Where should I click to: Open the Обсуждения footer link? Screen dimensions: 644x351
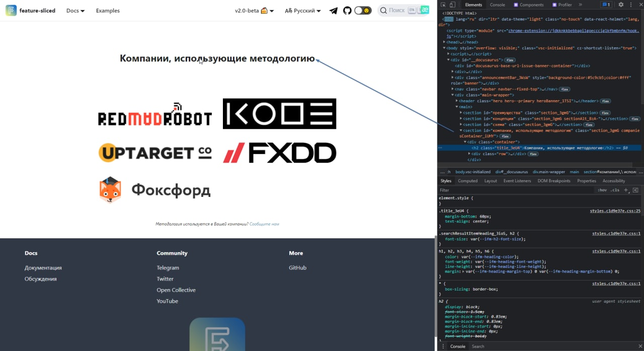tap(41, 279)
